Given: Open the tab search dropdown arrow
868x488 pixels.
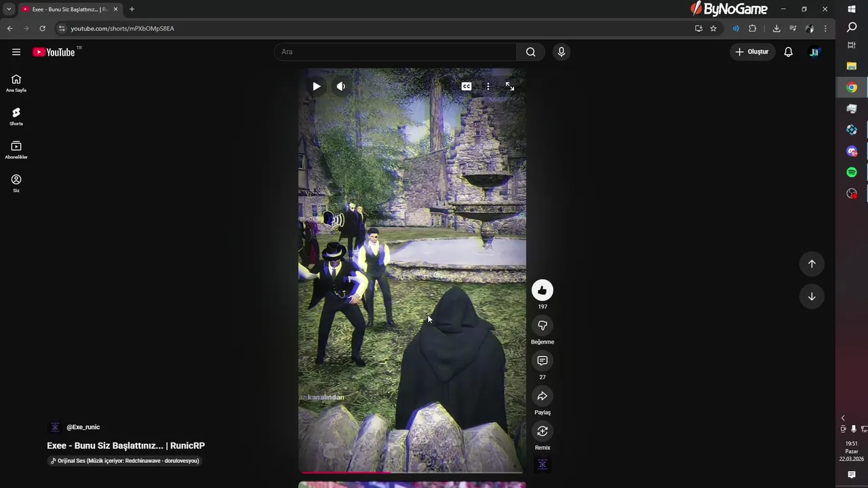Looking at the screenshot, I should [9, 9].
